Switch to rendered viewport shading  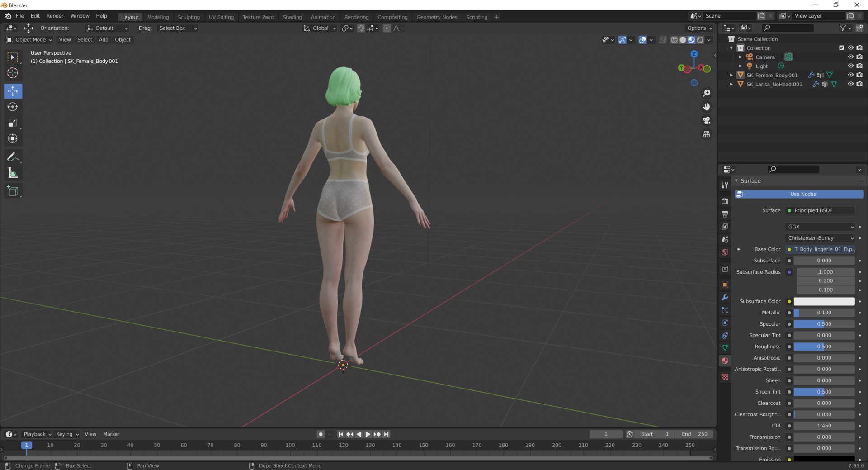coord(700,40)
